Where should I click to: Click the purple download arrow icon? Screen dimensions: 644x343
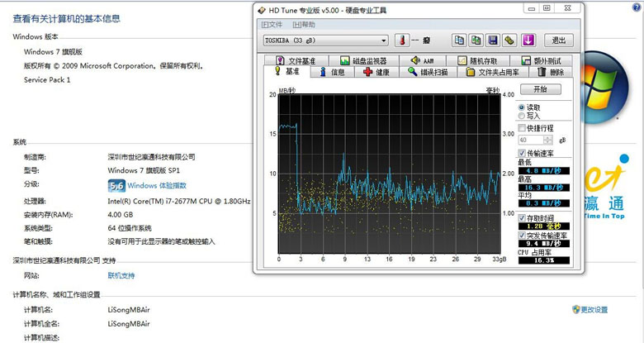[x=528, y=40]
